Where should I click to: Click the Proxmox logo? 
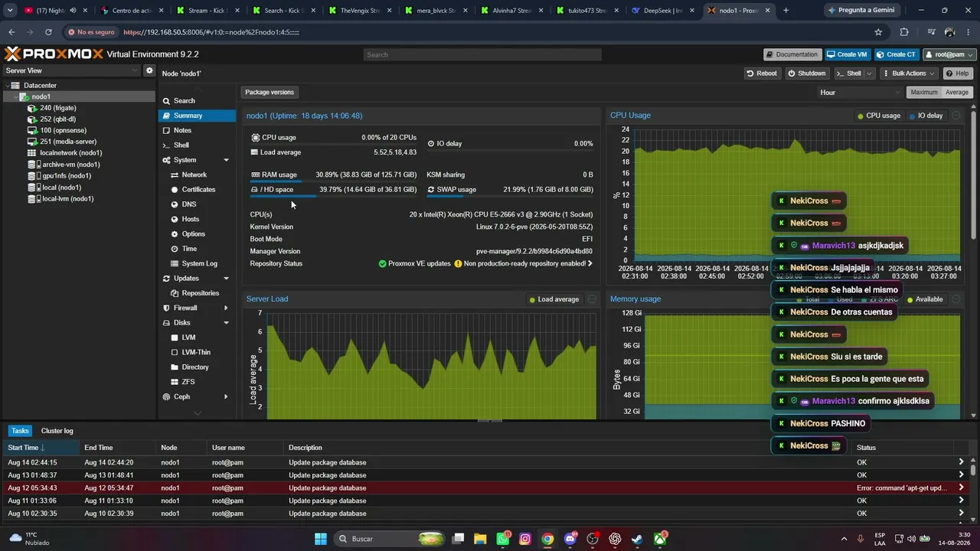[x=54, y=54]
